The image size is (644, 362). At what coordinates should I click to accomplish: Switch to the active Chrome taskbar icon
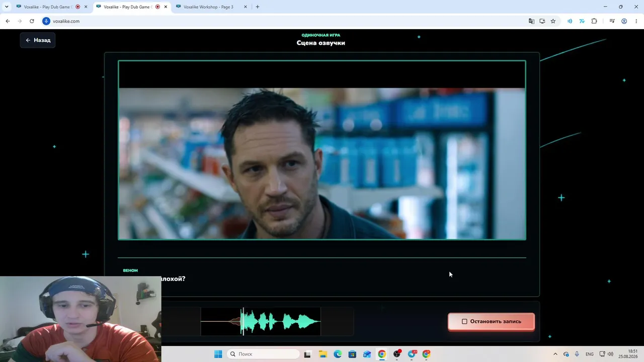[x=382, y=354]
